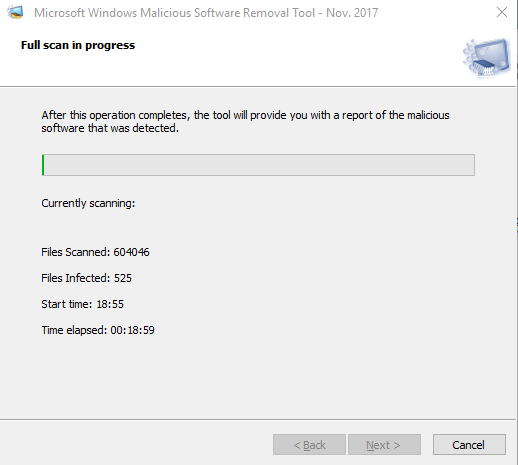Click the Files Infected count
Image resolution: width=518 pixels, height=465 pixels.
123,278
